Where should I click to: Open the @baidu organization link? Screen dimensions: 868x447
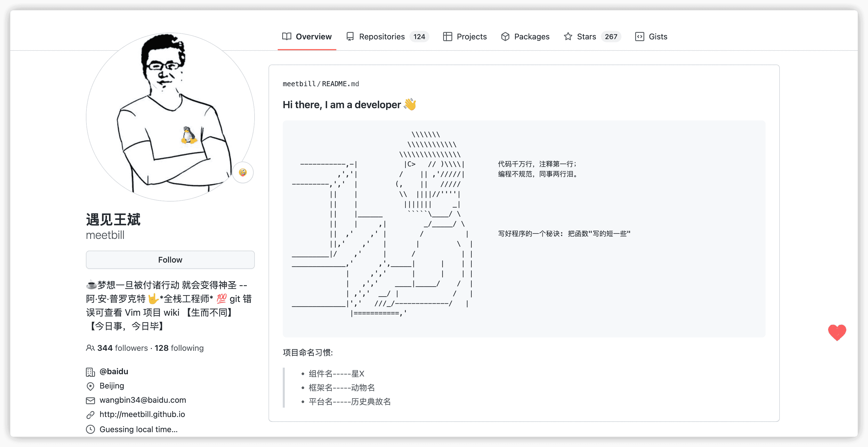click(x=114, y=371)
